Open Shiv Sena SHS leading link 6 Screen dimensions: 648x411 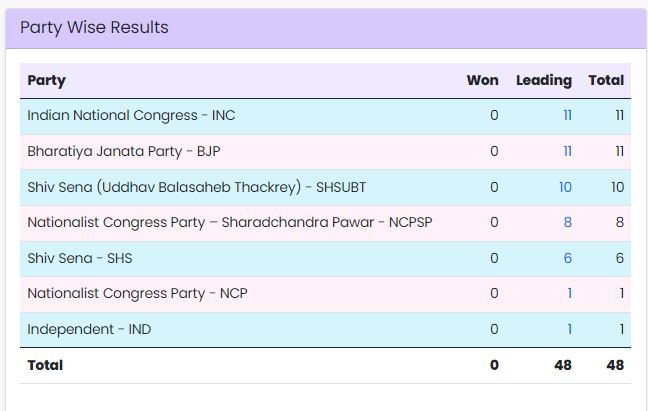568,258
